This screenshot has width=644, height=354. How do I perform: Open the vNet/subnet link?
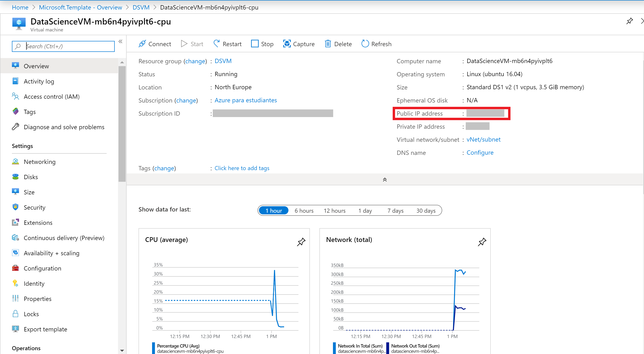484,139
